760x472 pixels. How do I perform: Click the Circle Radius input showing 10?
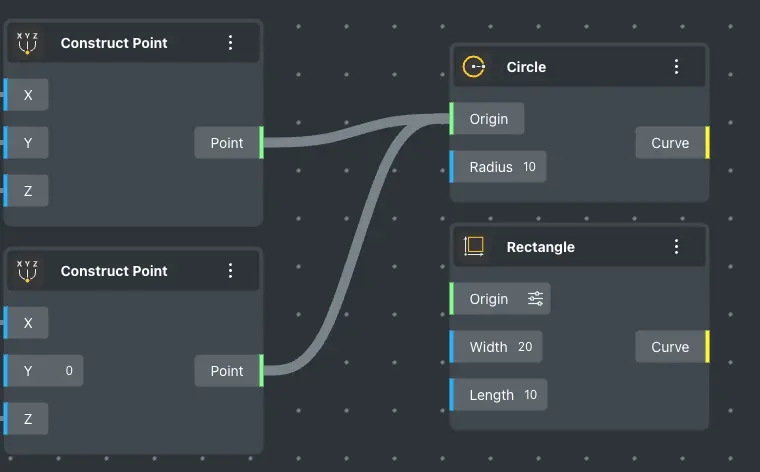pyautogui.click(x=498, y=167)
